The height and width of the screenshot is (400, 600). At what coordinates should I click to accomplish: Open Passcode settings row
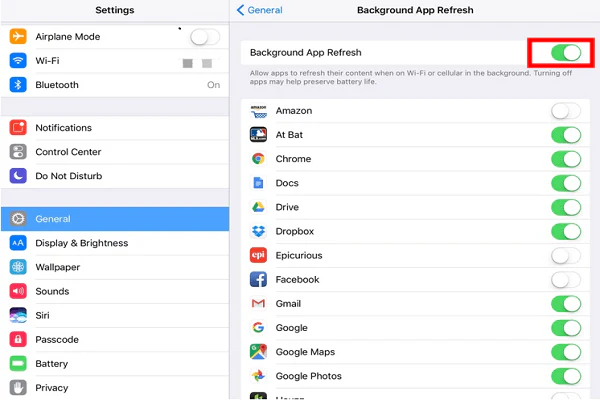[x=115, y=339]
